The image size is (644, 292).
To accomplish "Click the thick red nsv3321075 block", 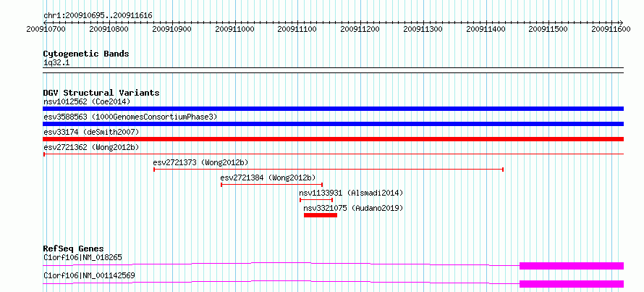I will point(321,215).
